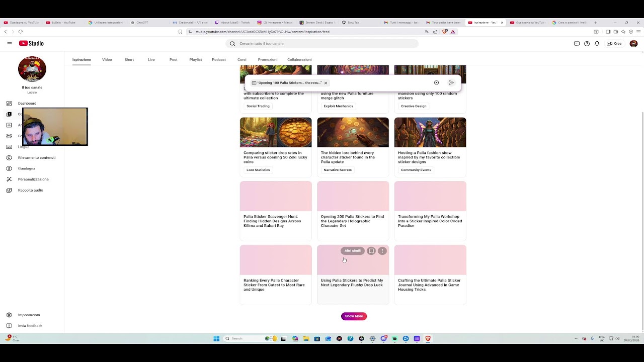
Task: Open 'Ranking Every Palia Character Sticker' idea
Action: (276, 275)
